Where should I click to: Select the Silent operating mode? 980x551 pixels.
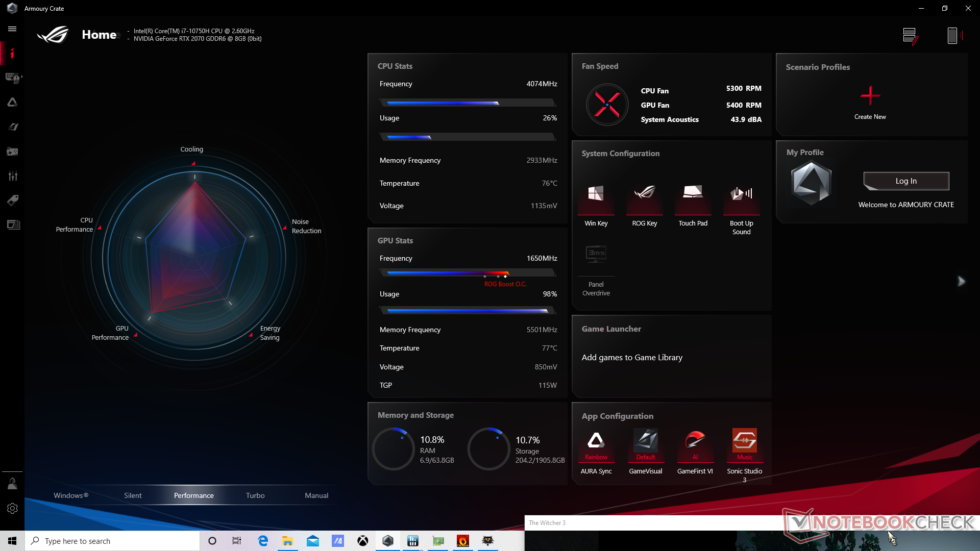(x=133, y=495)
